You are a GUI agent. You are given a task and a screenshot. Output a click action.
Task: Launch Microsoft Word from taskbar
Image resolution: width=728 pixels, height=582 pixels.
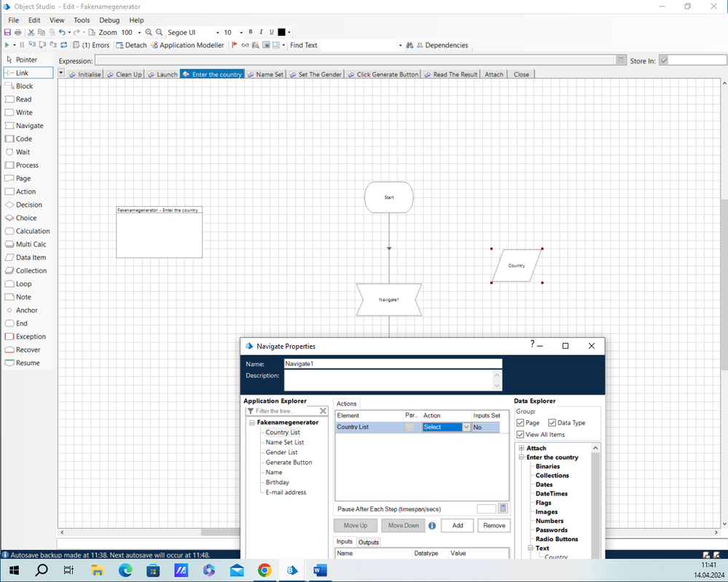pyautogui.click(x=320, y=570)
